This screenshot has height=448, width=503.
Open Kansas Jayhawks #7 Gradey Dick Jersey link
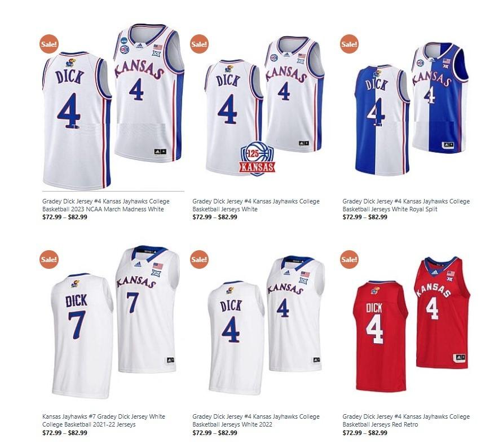click(x=104, y=420)
